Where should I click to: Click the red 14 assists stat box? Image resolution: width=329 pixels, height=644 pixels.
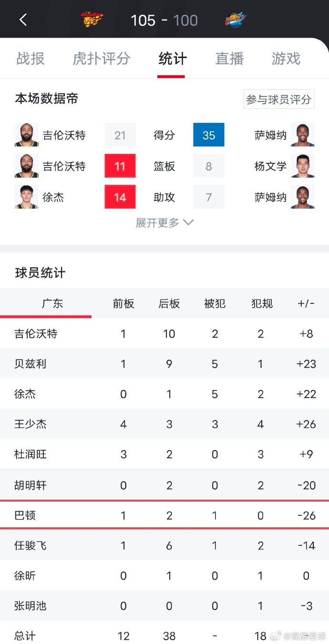pos(120,197)
